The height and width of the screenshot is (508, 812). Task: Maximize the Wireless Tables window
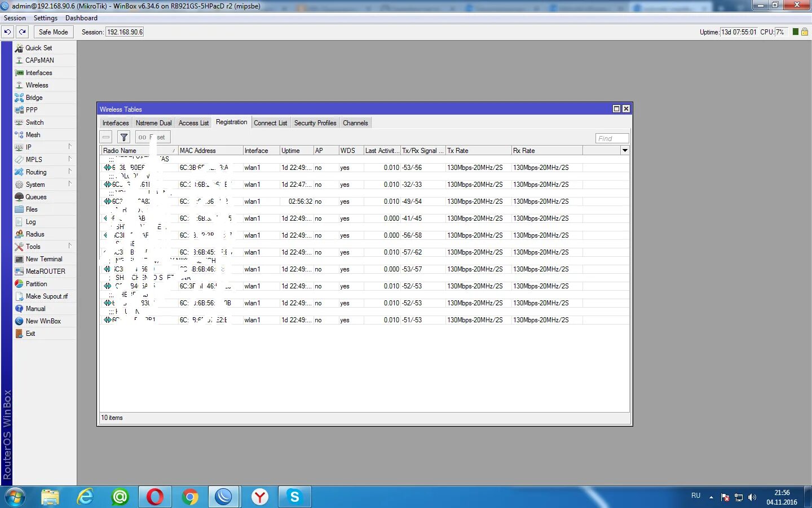tap(616, 109)
